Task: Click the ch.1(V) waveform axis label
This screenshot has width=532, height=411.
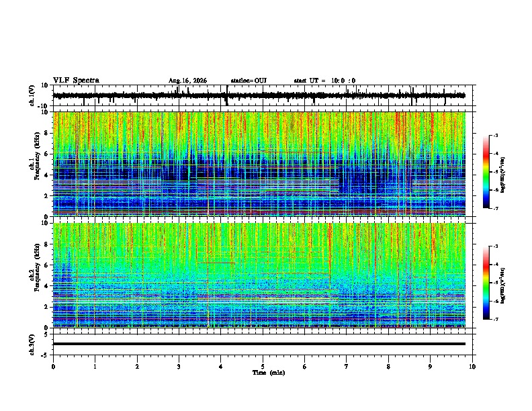Action: 32,95
